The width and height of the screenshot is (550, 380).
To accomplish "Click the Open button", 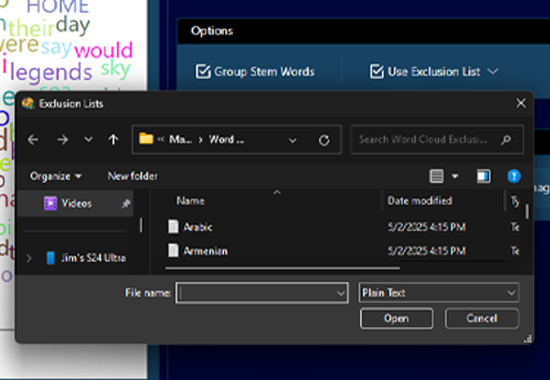I will point(396,318).
